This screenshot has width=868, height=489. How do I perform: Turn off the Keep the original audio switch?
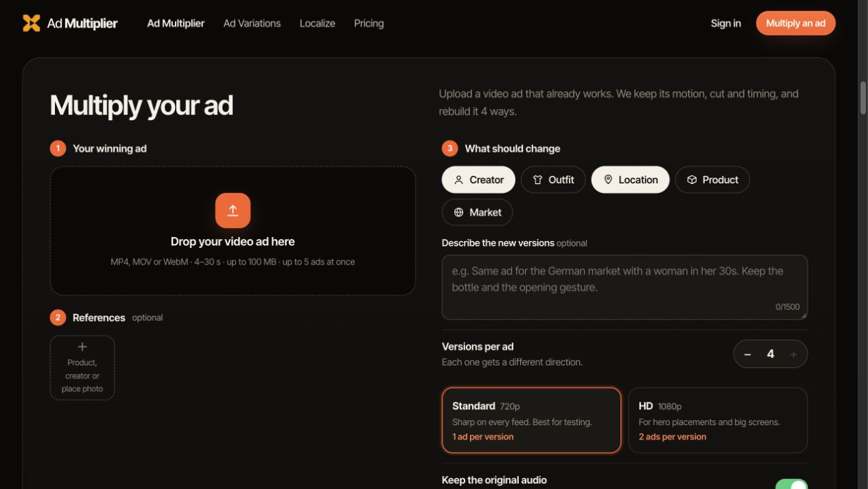(791, 484)
